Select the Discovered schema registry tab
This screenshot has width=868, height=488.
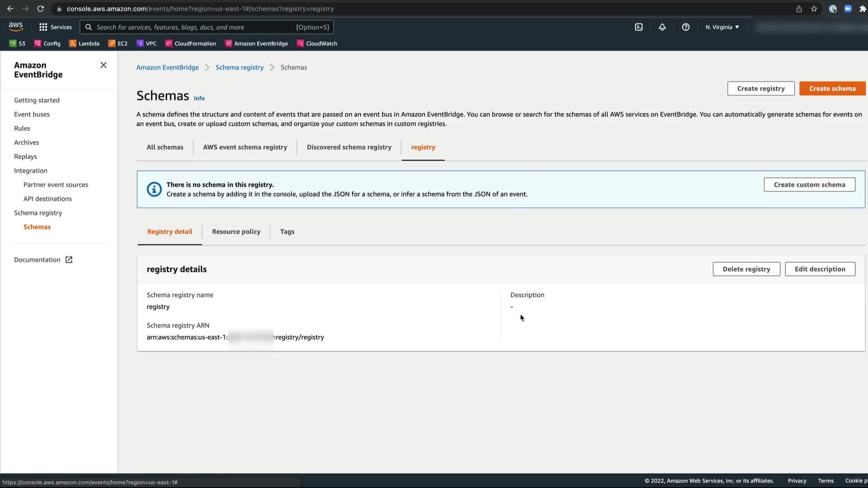click(349, 147)
